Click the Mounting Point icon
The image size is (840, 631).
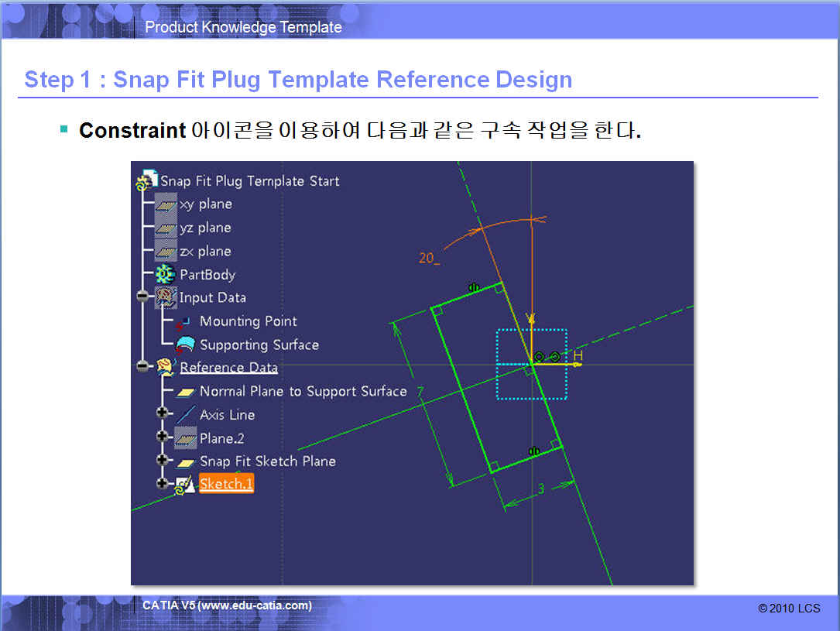click(x=185, y=322)
